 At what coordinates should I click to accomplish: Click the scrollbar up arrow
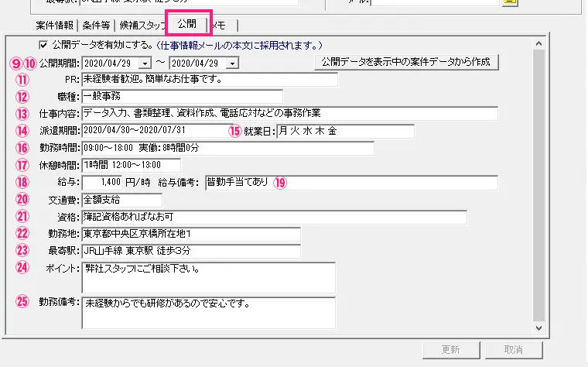coord(539,43)
